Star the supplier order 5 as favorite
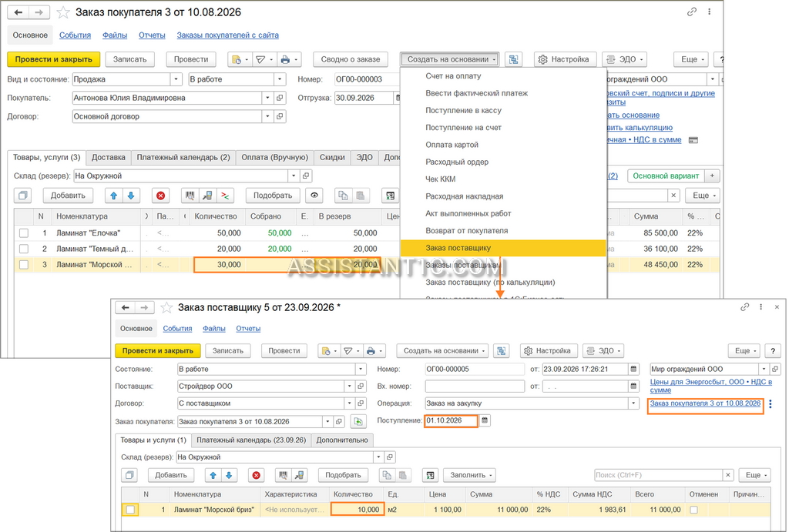Viewport: 789px width, 532px height. pos(166,307)
